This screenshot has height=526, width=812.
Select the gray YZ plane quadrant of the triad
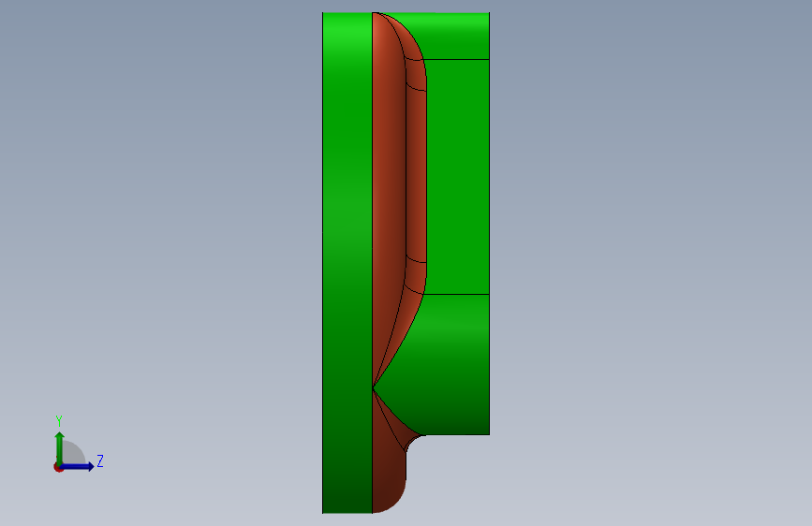point(72,454)
